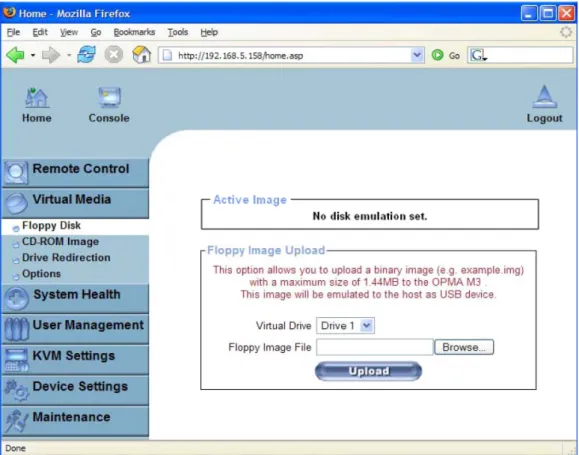Click the Logout label

tap(544, 118)
